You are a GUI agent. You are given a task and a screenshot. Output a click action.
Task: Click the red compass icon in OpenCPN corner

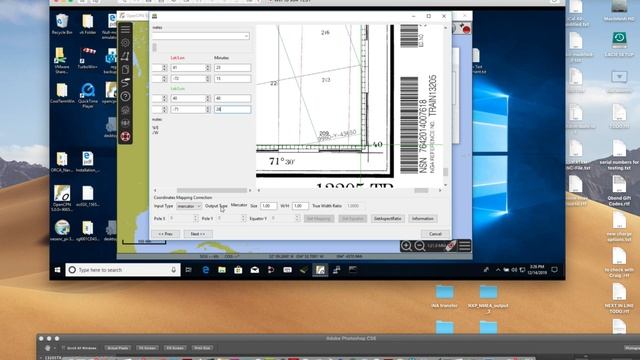(466, 29)
